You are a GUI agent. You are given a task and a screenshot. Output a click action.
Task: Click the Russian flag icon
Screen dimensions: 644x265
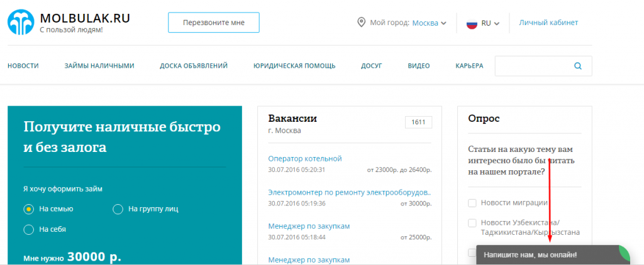[x=472, y=23]
